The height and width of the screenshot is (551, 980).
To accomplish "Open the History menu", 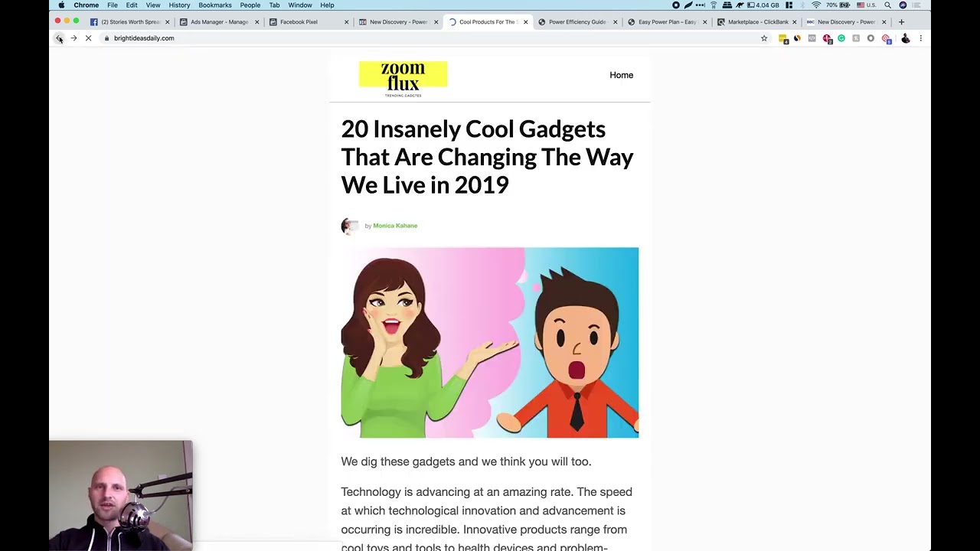I will (179, 5).
